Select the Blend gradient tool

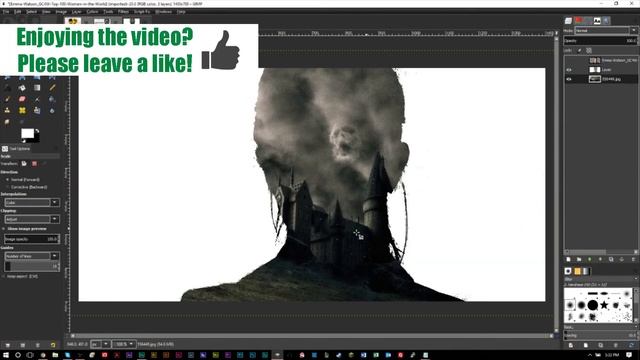37,88
